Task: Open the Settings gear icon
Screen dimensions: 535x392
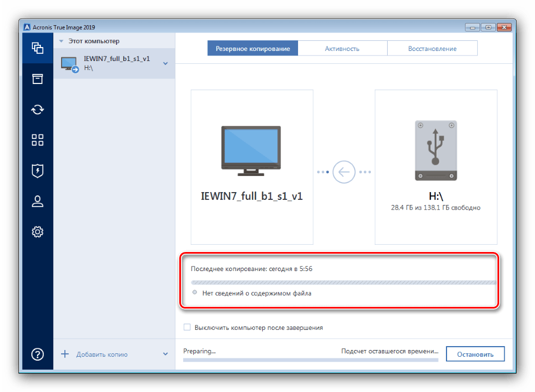Action: pos(38,232)
